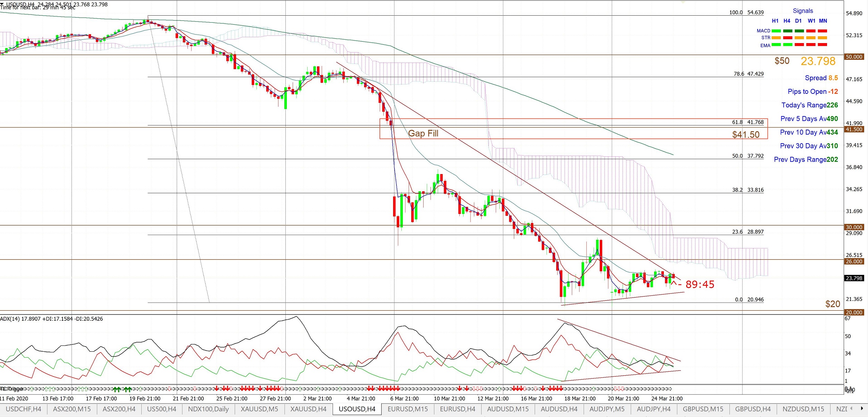Viewport: 868px width, 417px height.
Task: Switch to the AUDJPY,H4 chart tab
Action: [654, 409]
